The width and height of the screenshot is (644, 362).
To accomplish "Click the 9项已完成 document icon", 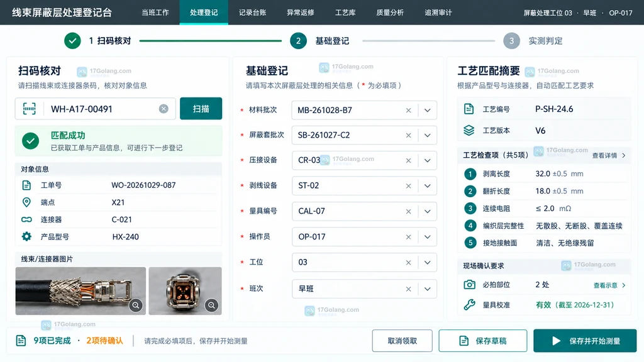I will [x=21, y=340].
